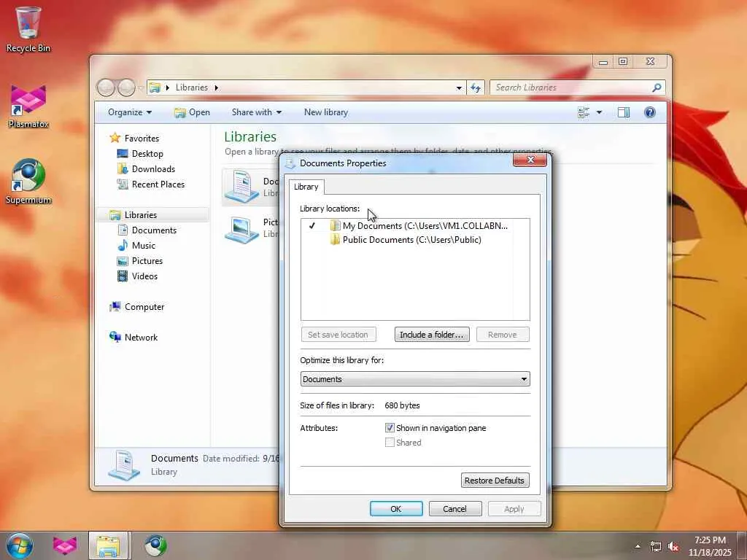Image resolution: width=747 pixels, height=560 pixels.
Task: Click Documents icon in the details pane
Action: (x=124, y=465)
